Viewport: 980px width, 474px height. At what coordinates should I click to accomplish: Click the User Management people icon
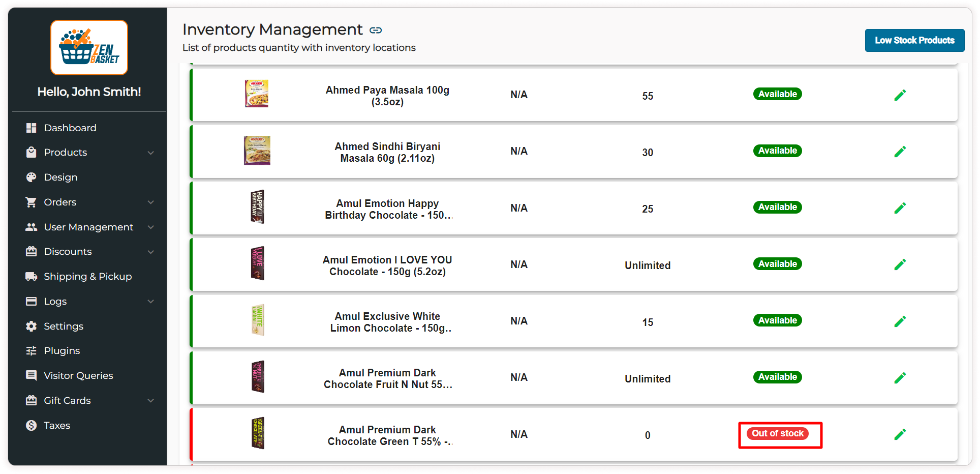[x=31, y=227]
